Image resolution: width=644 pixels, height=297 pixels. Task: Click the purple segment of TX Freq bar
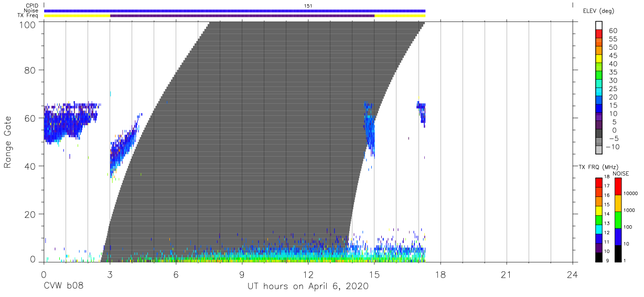242,16
